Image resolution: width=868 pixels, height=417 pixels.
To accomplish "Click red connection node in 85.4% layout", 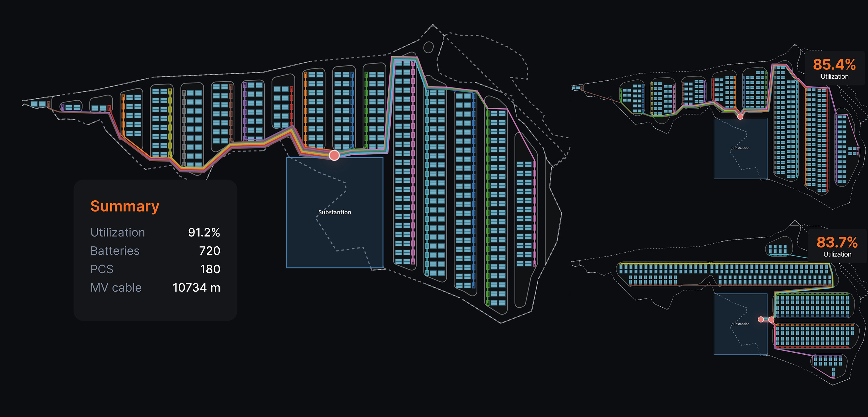I will pyautogui.click(x=740, y=117).
